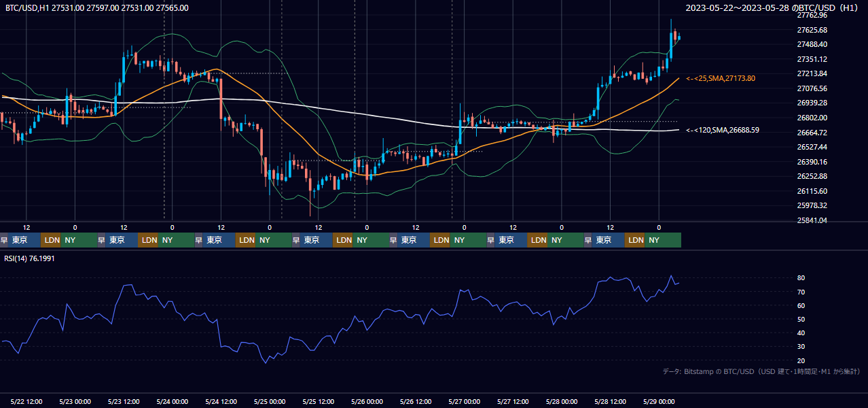This screenshot has height=408, width=868.
Task: Click the 5/29 00:00 date label
Action: click(659, 401)
